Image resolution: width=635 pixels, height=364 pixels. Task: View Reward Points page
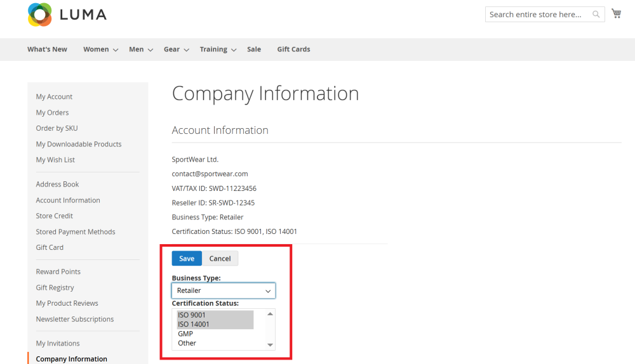[58, 272]
